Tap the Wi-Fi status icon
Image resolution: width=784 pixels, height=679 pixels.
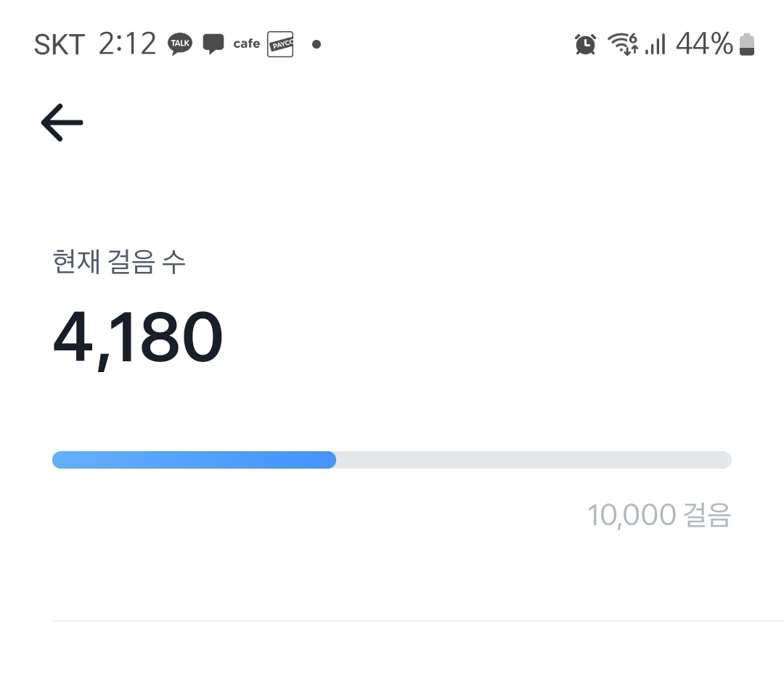point(622,44)
